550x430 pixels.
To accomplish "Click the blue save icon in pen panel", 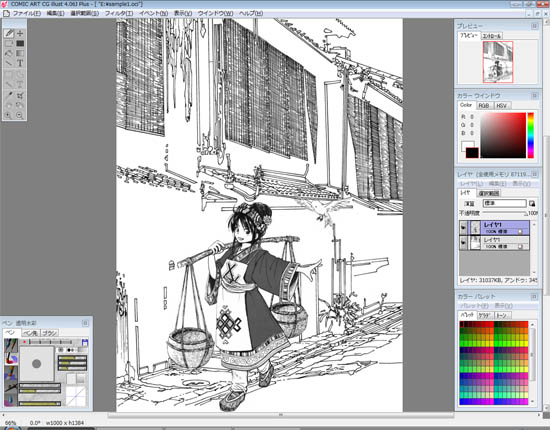I will coord(84,342).
